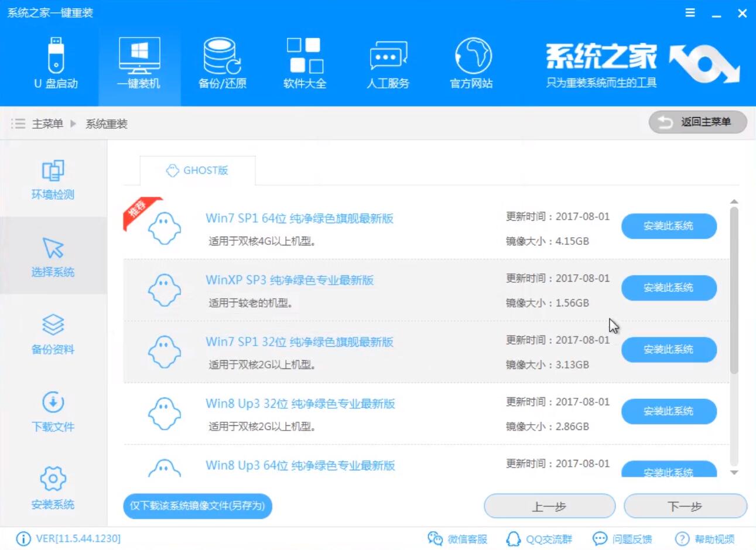This screenshot has width=756, height=550.
Task: Open the hamburger menu at top right
Action: 689,12
